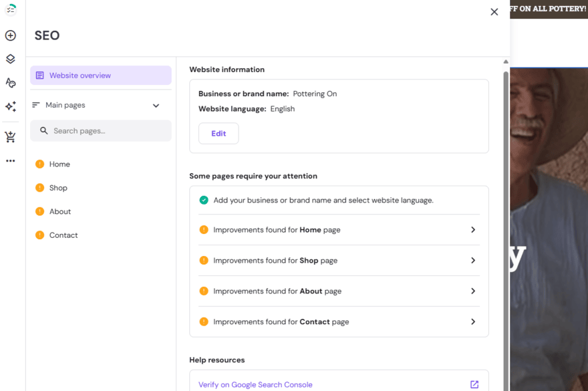The height and width of the screenshot is (391, 588).
Task: Select the Add element plus icon
Action: tap(10, 35)
